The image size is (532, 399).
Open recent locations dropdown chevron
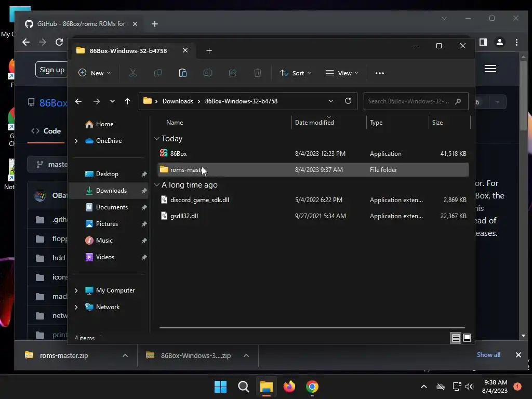point(112,101)
